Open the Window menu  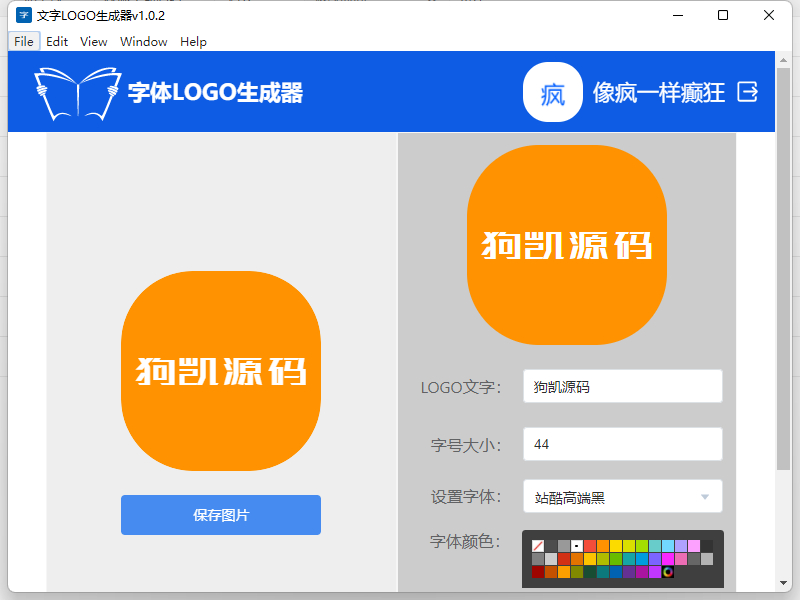click(x=143, y=41)
